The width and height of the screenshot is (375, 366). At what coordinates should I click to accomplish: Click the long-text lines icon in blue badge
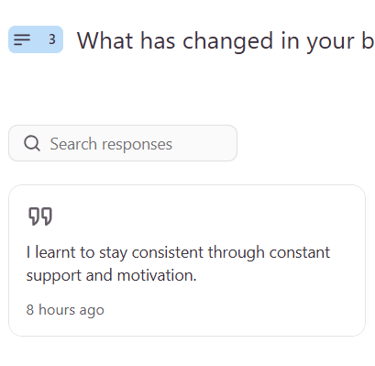point(22,40)
